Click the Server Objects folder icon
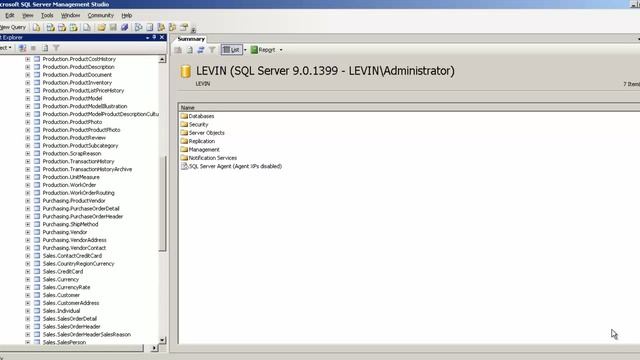This screenshot has width=640, height=360. pyautogui.click(x=184, y=133)
